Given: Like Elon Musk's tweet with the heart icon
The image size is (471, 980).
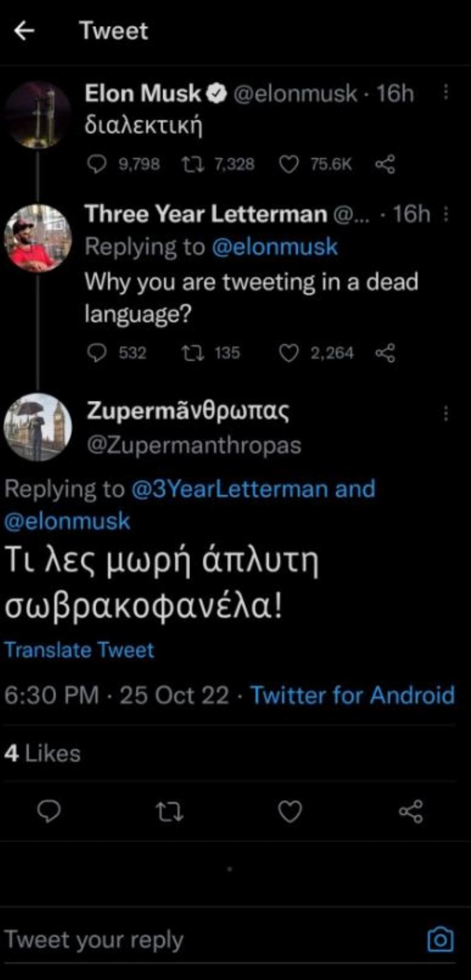Looking at the screenshot, I should [288, 164].
